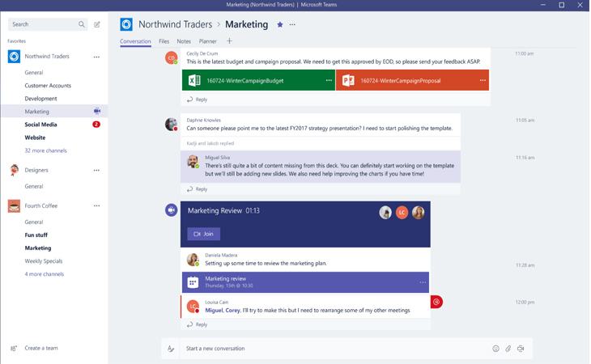
Task: Open the Marketing review calendar icon
Action: [193, 282]
